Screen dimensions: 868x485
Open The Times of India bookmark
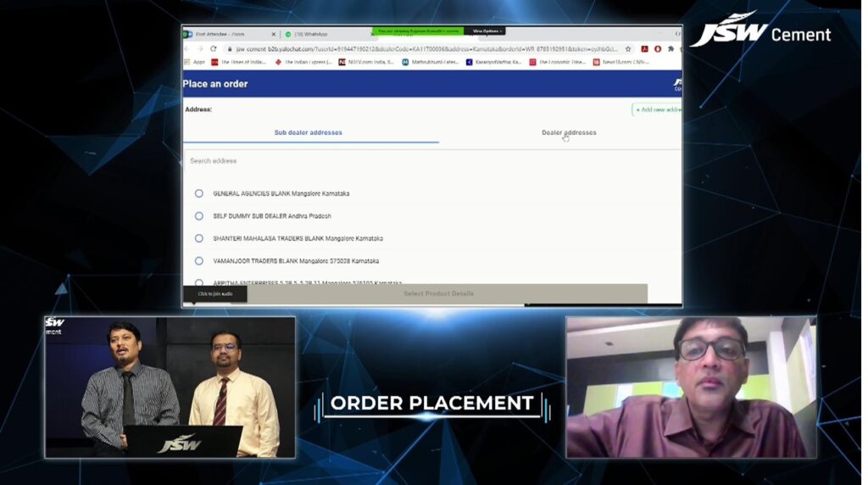tap(238, 62)
